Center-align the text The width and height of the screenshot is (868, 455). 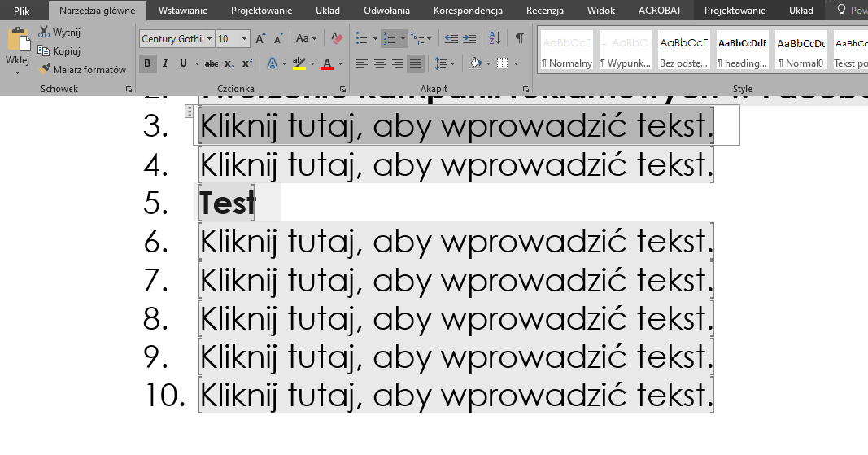pyautogui.click(x=380, y=63)
